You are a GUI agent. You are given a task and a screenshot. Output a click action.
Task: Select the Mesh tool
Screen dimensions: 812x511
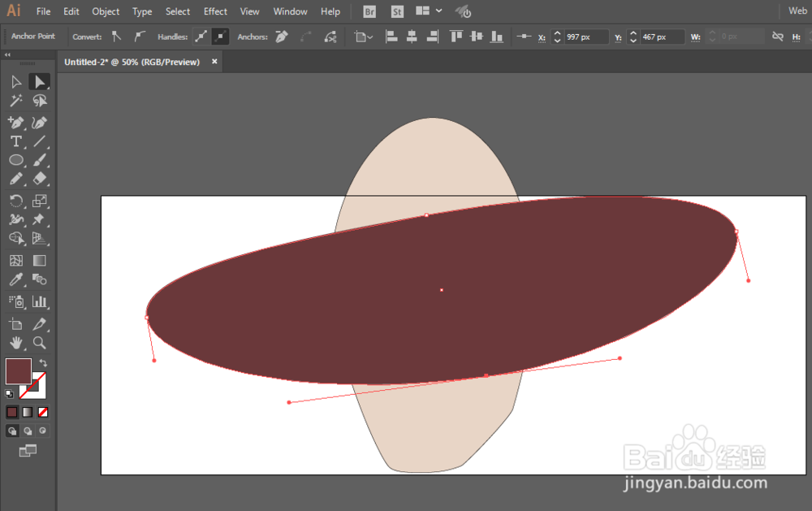[x=16, y=261]
